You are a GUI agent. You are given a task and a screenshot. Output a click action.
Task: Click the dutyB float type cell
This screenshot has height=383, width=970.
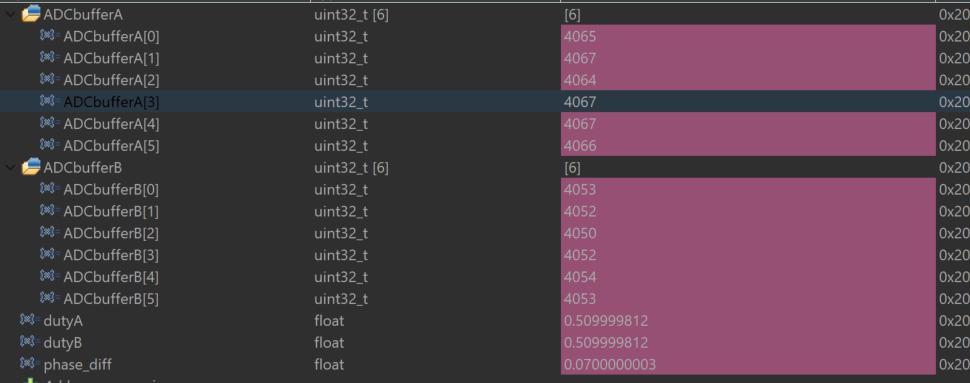click(x=329, y=342)
